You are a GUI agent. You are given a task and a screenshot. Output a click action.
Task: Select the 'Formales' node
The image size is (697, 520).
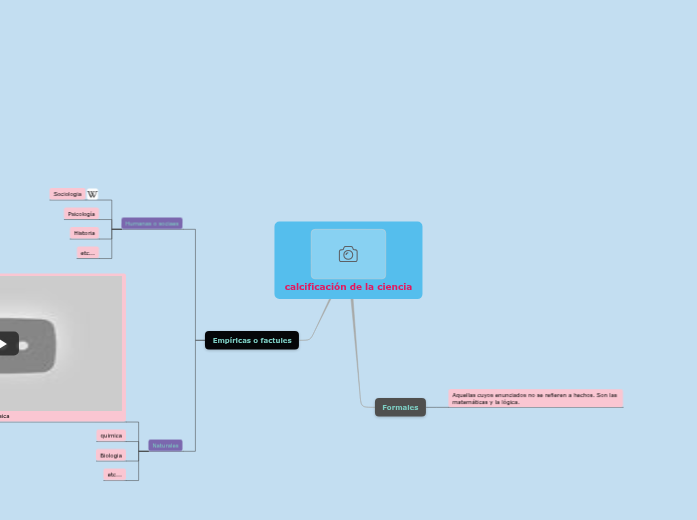click(400, 407)
